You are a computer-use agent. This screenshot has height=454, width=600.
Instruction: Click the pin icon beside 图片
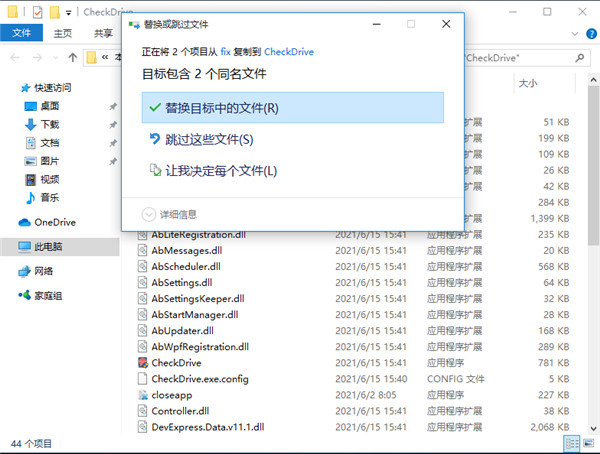tap(113, 162)
